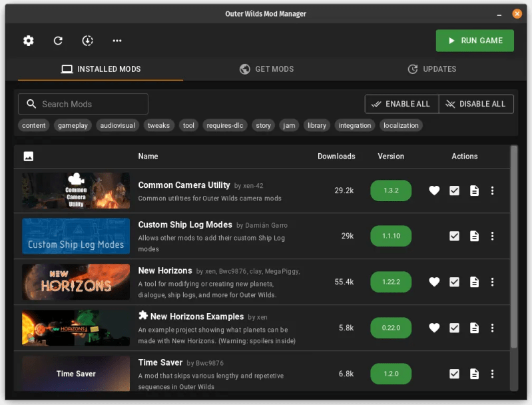
Task: Open more options for New Horizons 1.22.2
Action: 492,282
